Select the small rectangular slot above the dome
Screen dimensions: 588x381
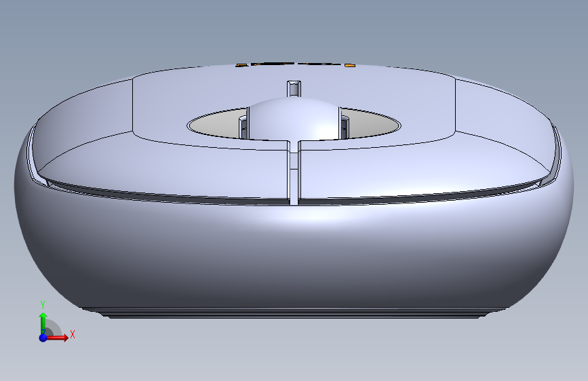tap(294, 89)
